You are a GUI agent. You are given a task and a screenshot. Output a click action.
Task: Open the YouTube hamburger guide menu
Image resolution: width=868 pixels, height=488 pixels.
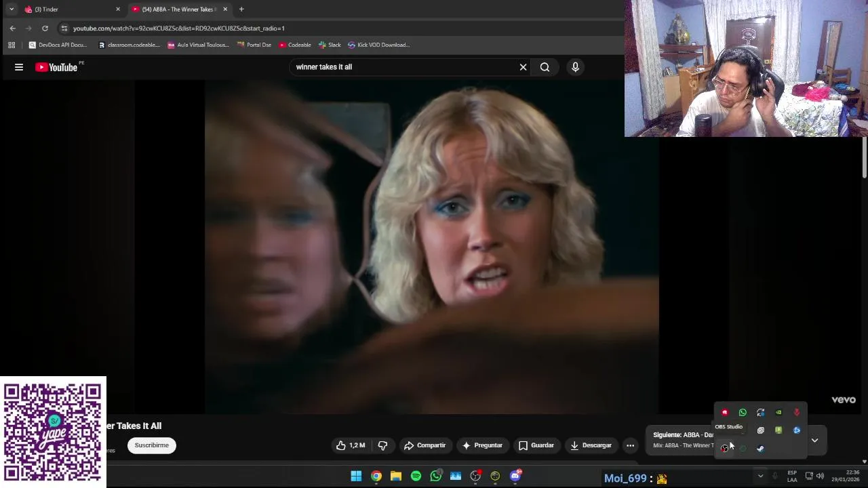(x=19, y=67)
